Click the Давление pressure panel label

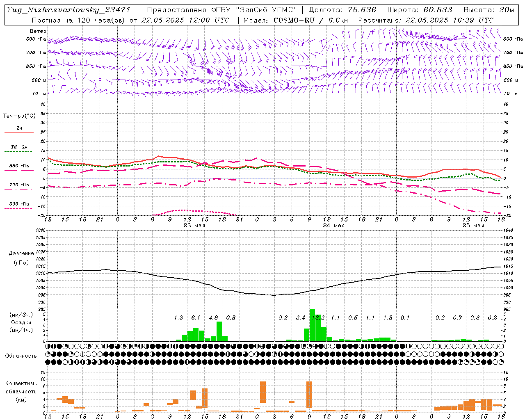[21, 253]
